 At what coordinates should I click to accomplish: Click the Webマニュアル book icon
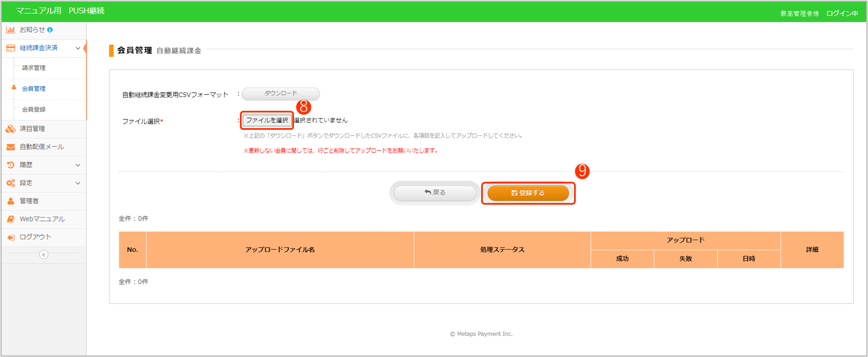coord(10,219)
